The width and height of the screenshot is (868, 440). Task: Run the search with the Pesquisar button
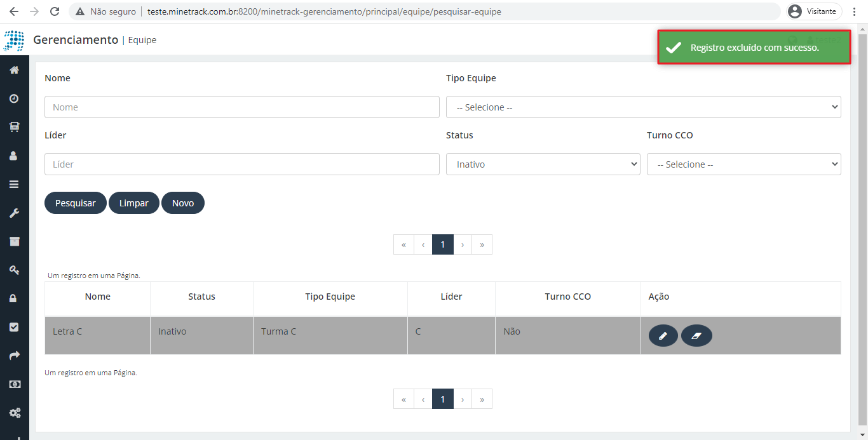click(x=76, y=203)
